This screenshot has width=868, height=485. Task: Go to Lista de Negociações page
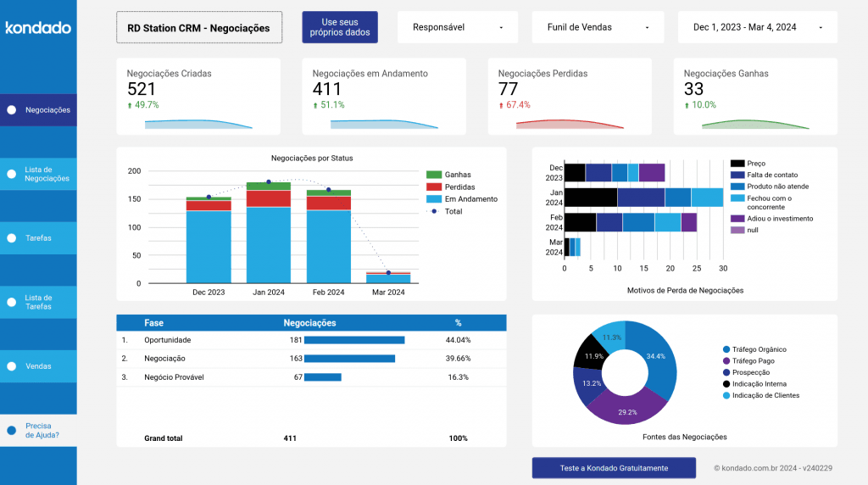47,174
